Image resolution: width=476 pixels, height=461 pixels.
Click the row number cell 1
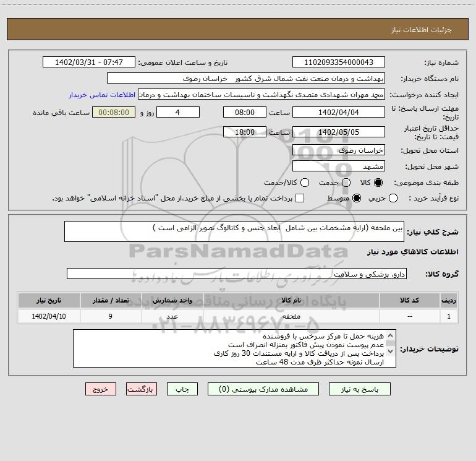[x=449, y=316]
